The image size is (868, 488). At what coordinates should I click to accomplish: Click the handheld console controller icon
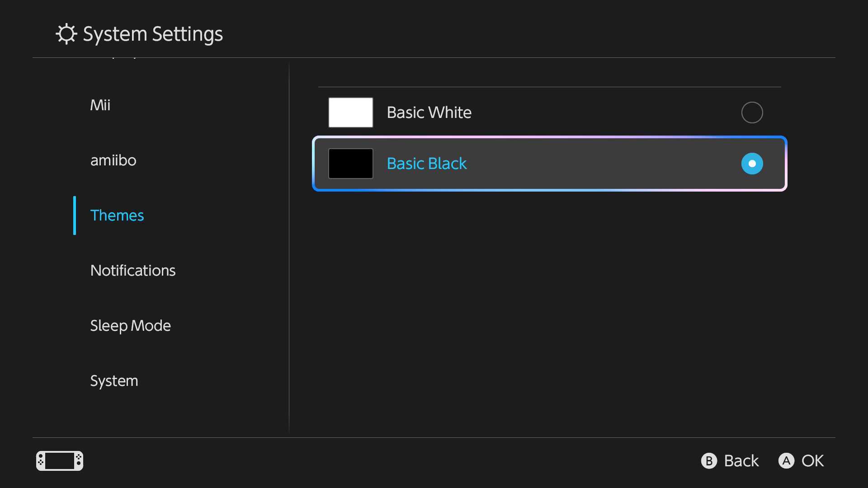(60, 461)
